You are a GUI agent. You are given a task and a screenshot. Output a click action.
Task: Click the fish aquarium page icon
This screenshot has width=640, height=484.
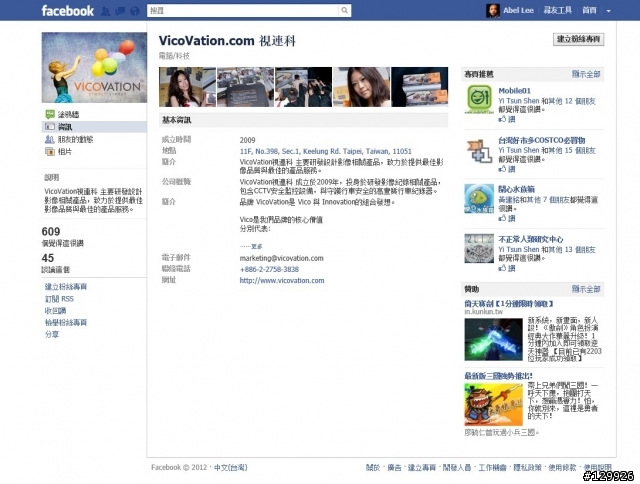(479, 199)
